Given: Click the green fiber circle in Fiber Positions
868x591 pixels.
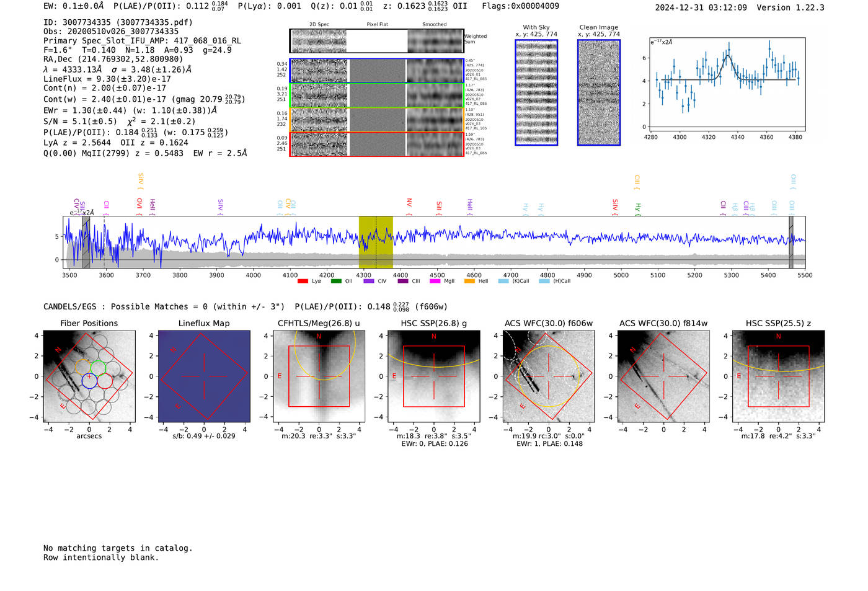Looking at the screenshot, I should [97, 368].
